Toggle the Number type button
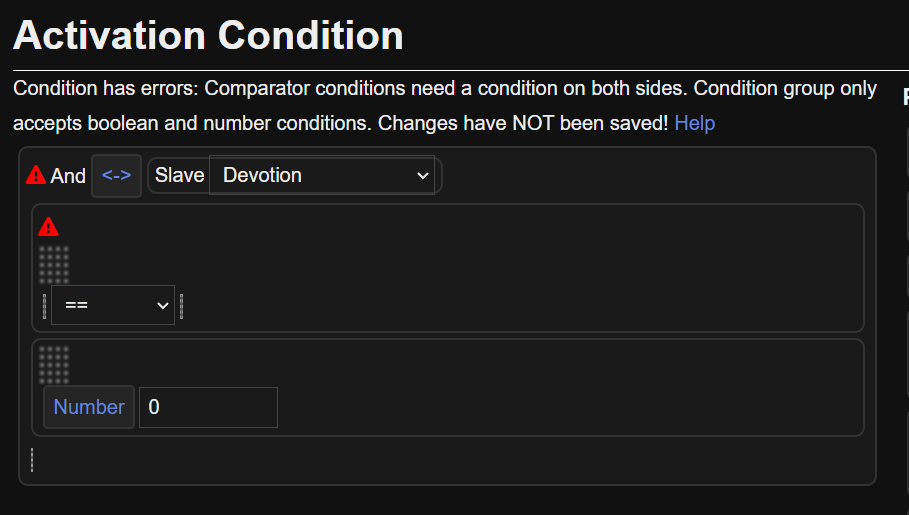 [x=89, y=407]
